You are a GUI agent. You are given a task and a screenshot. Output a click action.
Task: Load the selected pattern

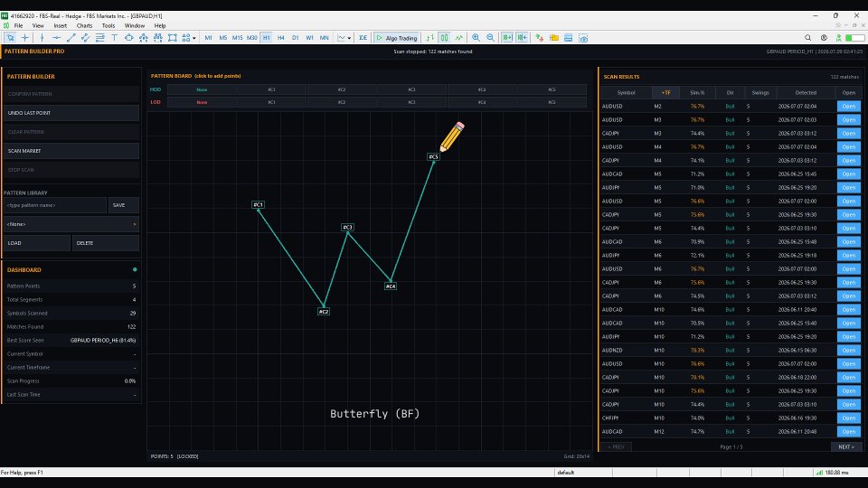coord(37,243)
